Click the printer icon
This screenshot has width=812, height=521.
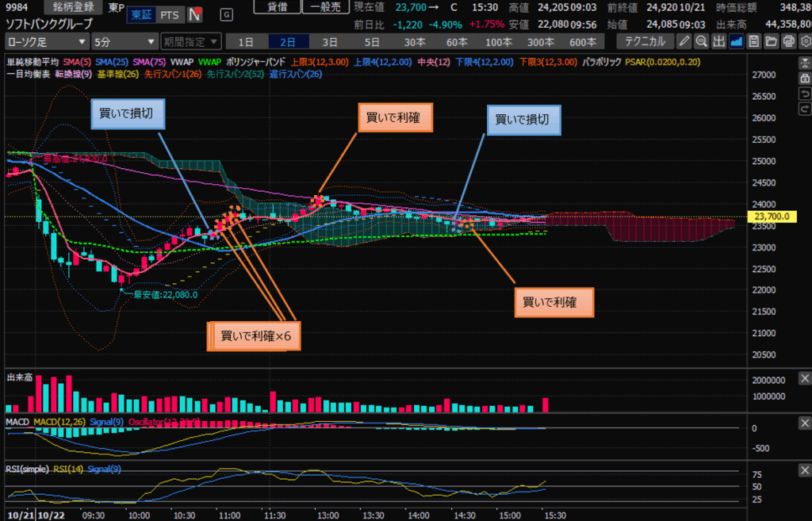pyautogui.click(x=789, y=40)
